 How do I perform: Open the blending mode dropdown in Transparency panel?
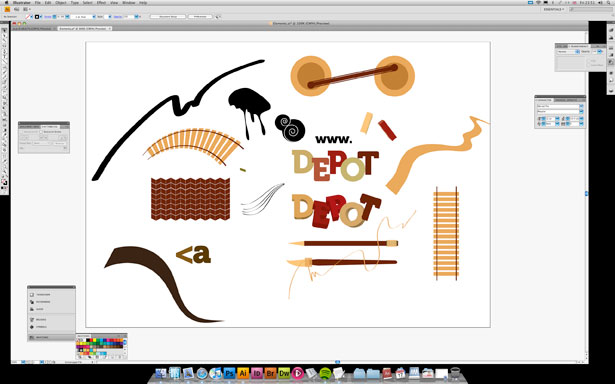click(x=568, y=52)
